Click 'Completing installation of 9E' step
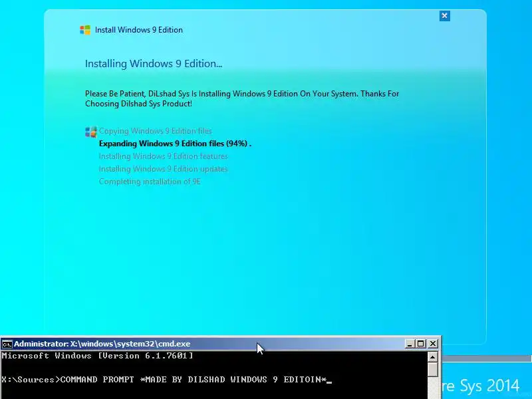The height and width of the screenshot is (399, 532). point(150,182)
